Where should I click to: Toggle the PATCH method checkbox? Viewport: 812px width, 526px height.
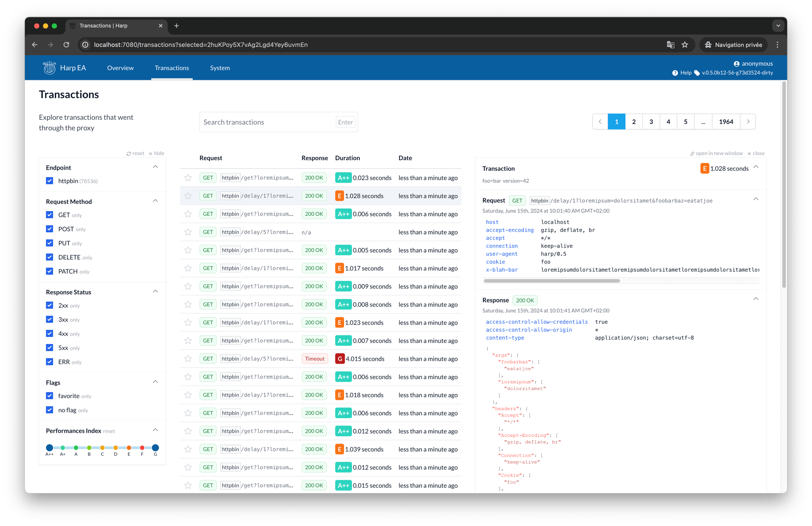49,271
